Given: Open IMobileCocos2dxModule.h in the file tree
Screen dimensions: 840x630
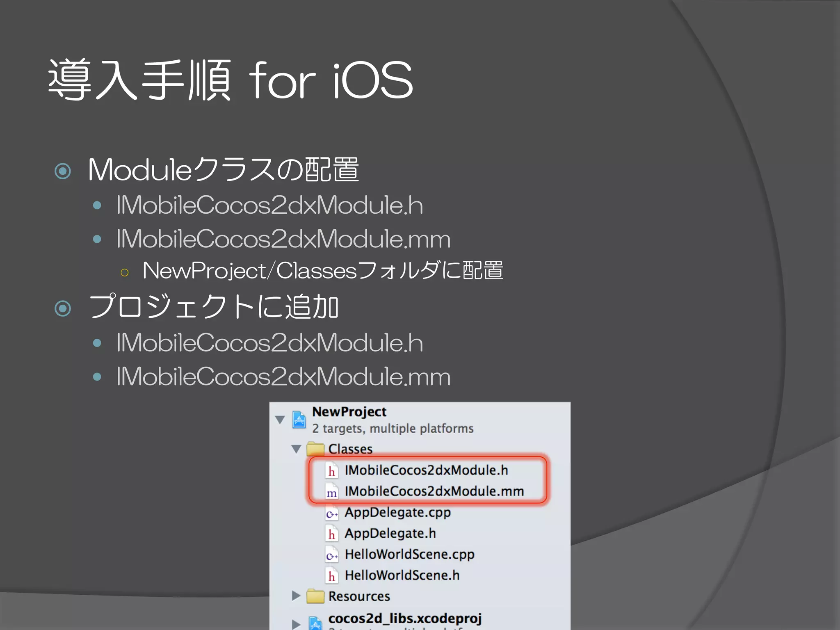Looking at the screenshot, I should pyautogui.click(x=426, y=470).
